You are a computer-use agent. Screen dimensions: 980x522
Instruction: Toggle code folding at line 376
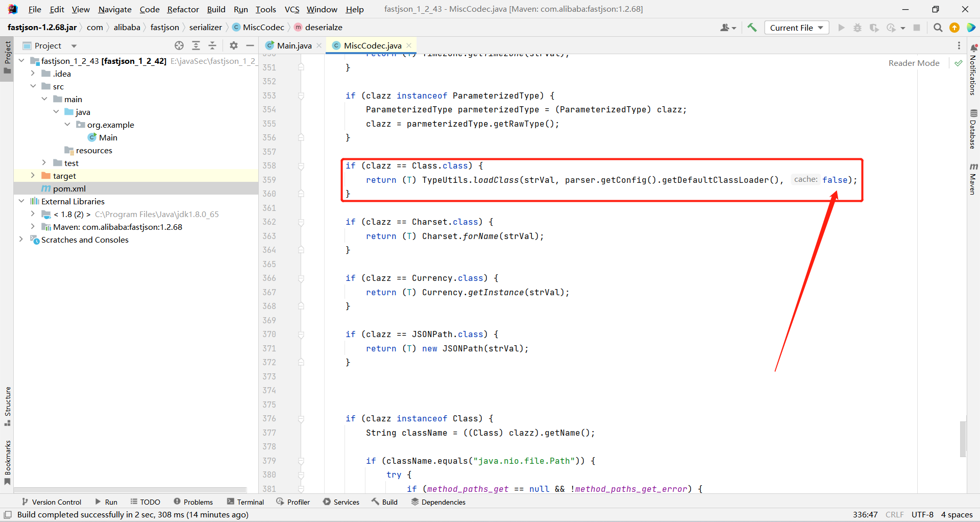[x=301, y=419]
